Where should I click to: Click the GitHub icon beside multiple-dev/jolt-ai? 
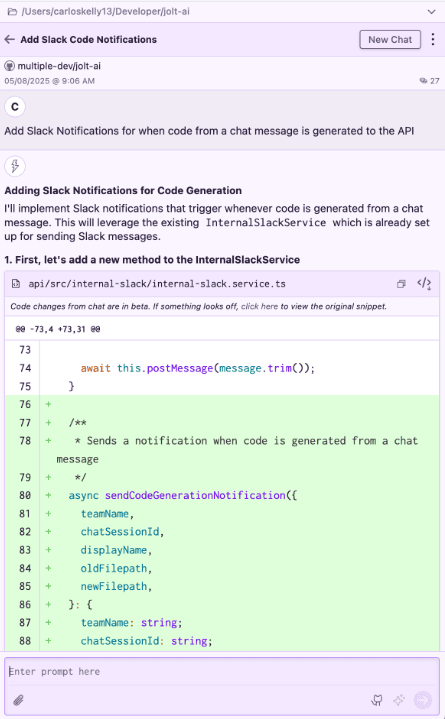tap(9, 66)
